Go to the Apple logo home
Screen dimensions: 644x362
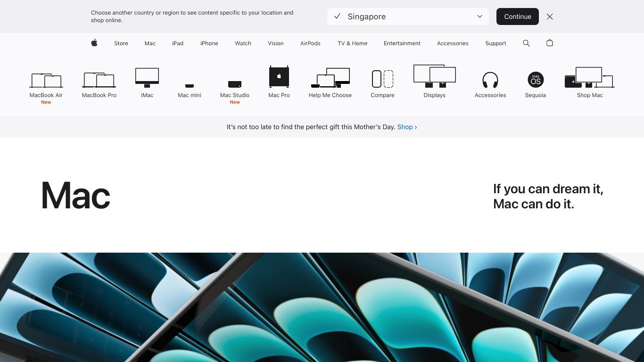(94, 43)
